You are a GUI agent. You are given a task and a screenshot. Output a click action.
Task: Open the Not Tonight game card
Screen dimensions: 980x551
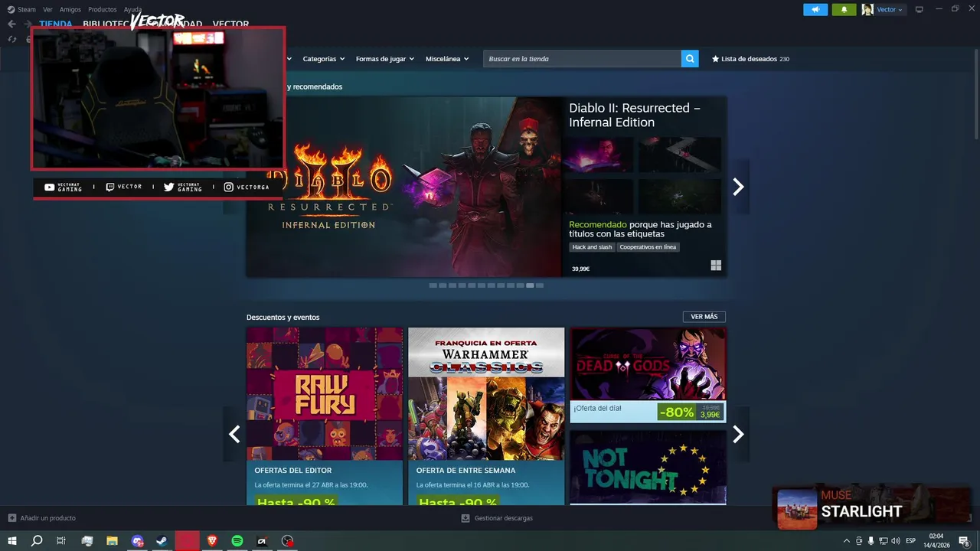click(648, 467)
